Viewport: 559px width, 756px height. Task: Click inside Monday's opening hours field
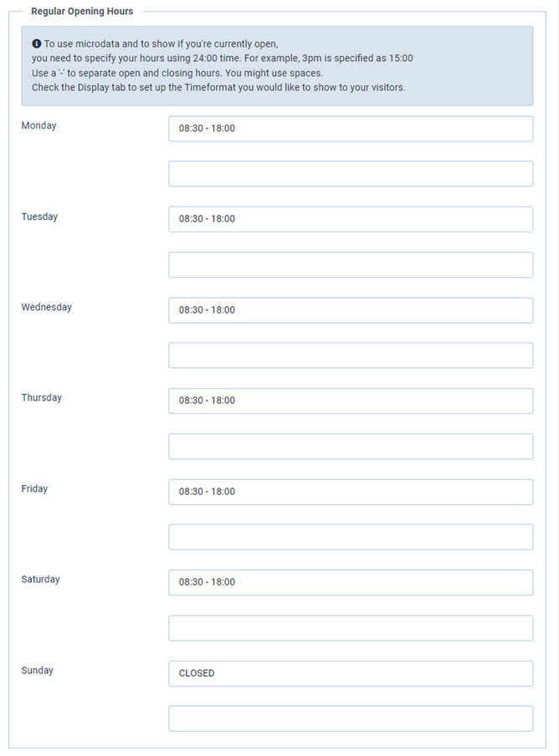(350, 128)
